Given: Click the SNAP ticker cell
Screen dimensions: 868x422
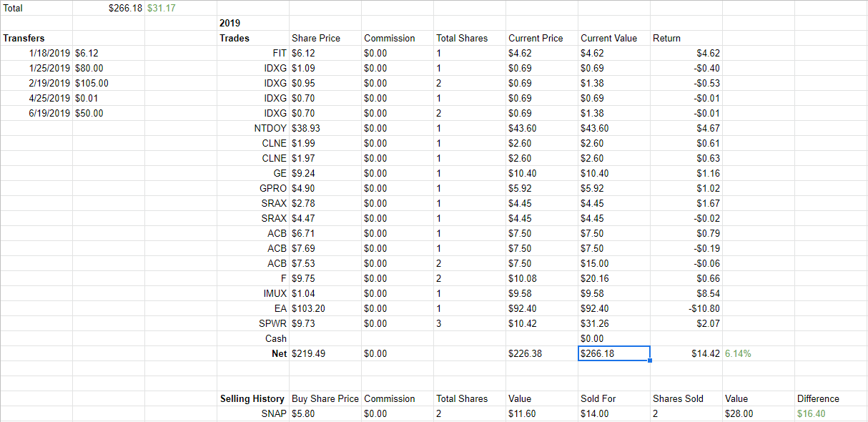Looking at the screenshot, I should tap(273, 413).
